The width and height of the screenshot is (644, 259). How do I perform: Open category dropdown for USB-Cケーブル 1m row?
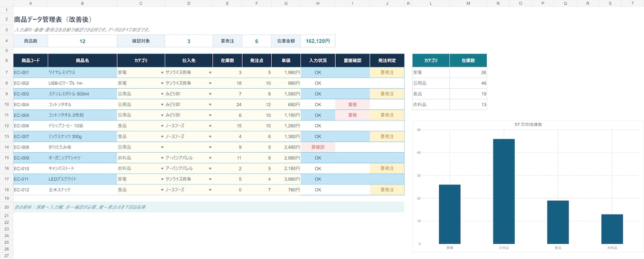(162, 83)
